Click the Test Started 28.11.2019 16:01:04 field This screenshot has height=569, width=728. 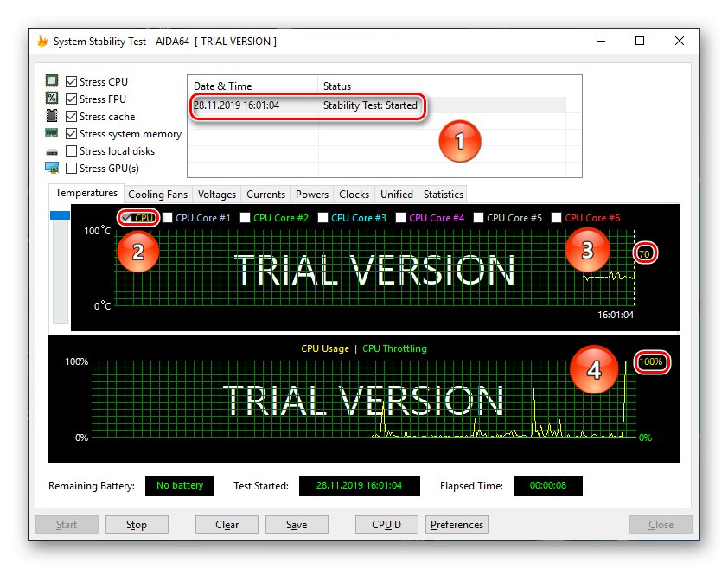coord(360,485)
